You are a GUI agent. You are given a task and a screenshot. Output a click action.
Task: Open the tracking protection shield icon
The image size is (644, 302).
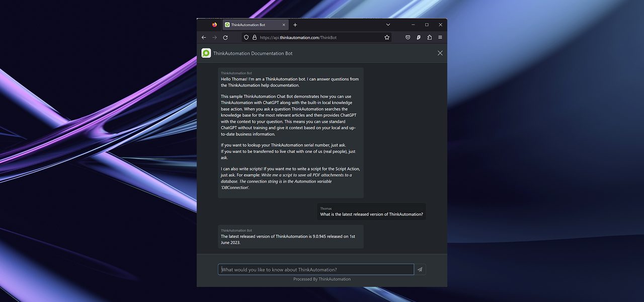[246, 38]
